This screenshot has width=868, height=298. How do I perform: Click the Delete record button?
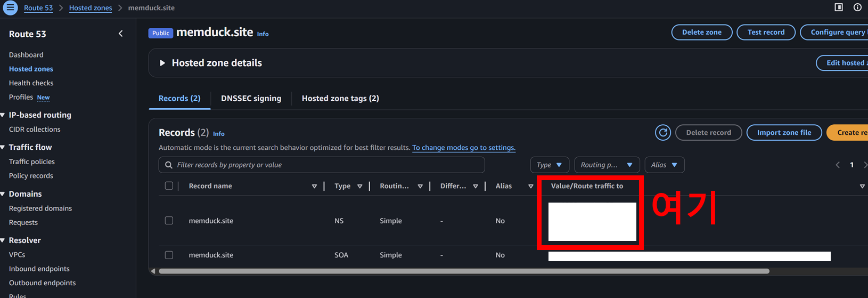click(708, 133)
